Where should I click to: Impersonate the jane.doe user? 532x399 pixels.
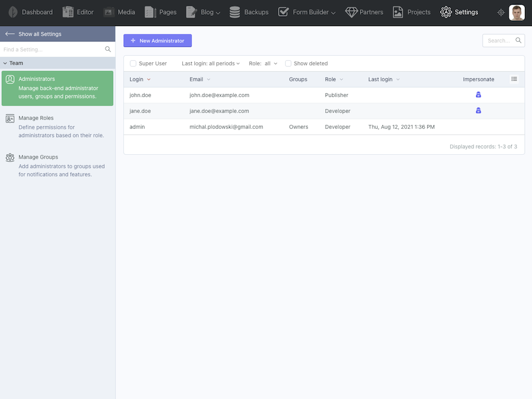(479, 110)
